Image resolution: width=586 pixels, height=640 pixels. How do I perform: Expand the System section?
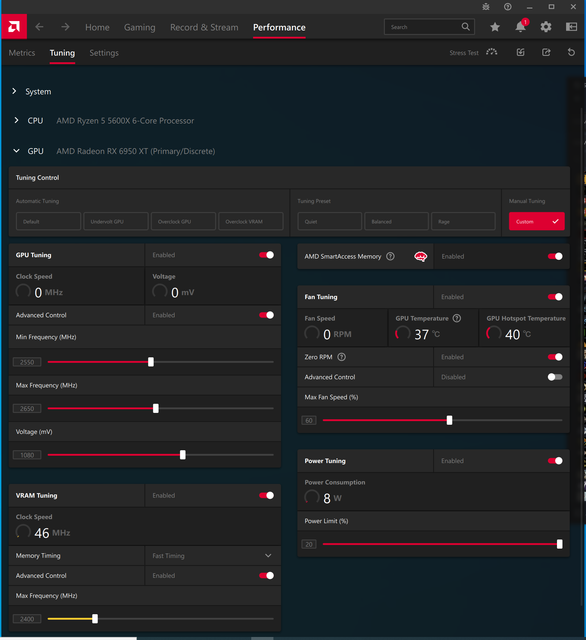pyautogui.click(x=14, y=91)
